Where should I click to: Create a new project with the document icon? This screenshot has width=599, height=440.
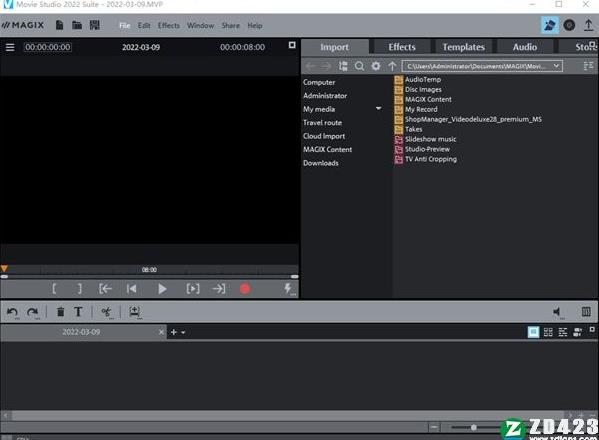click(59, 25)
